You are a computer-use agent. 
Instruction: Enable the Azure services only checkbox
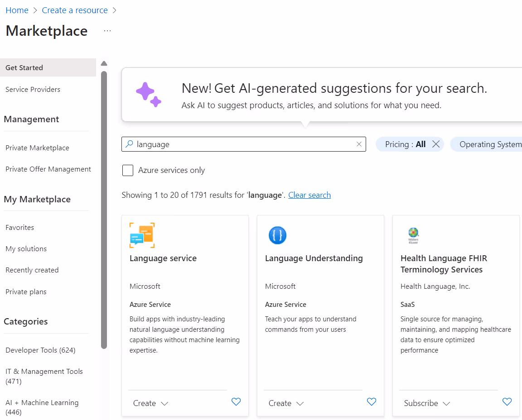pyautogui.click(x=128, y=170)
